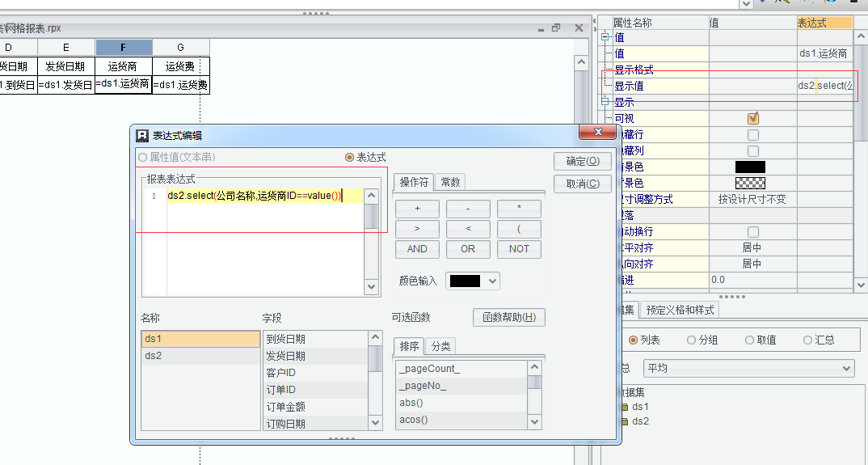Switch to the 排序 functions tab
This screenshot has height=465, width=868.
(x=409, y=346)
